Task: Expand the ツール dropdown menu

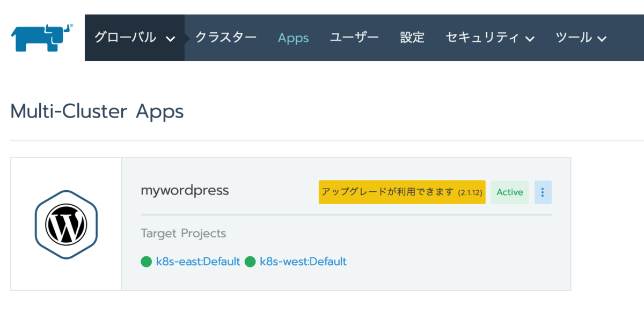Action: coord(581,38)
